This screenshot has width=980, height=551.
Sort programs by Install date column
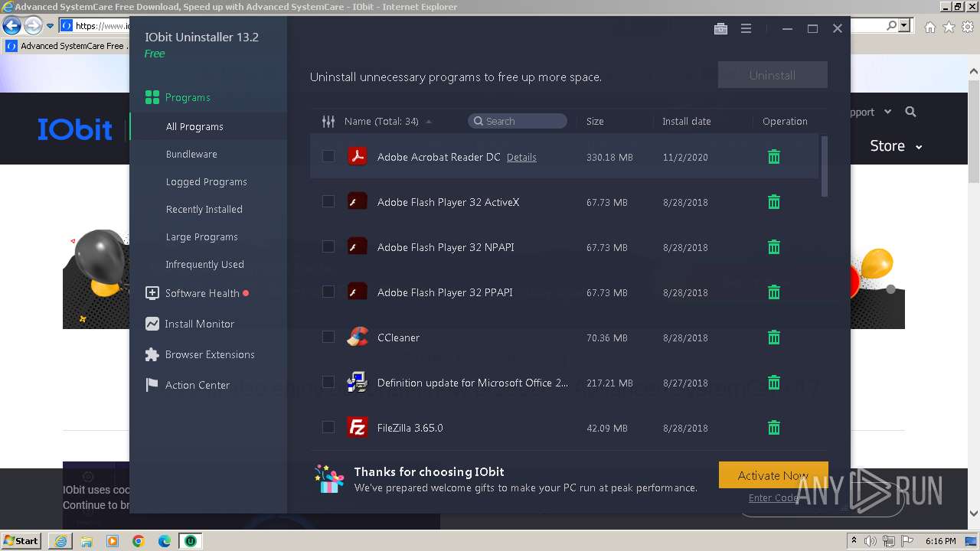(x=687, y=122)
